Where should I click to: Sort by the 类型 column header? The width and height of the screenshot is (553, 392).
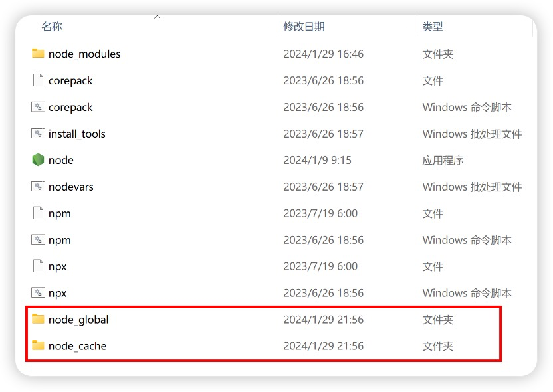pyautogui.click(x=433, y=27)
